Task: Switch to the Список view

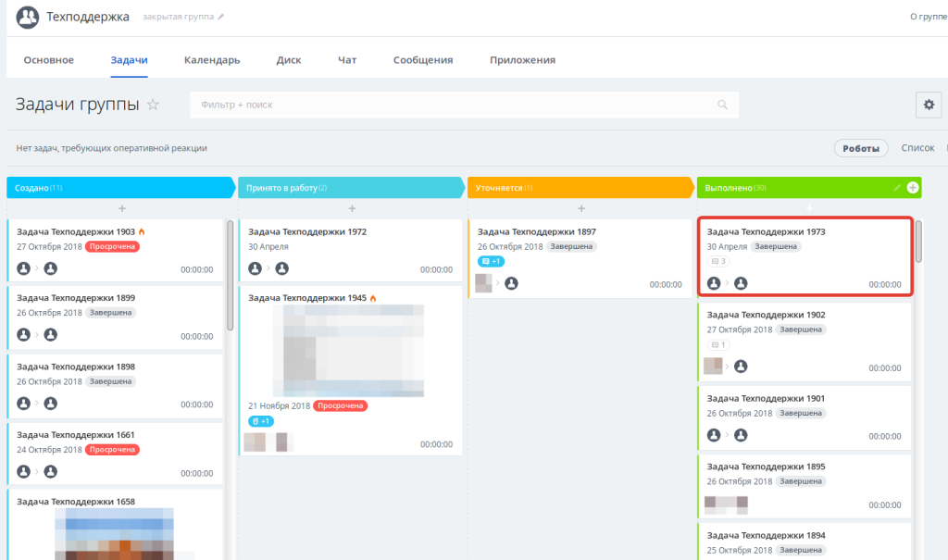Action: 917,147
